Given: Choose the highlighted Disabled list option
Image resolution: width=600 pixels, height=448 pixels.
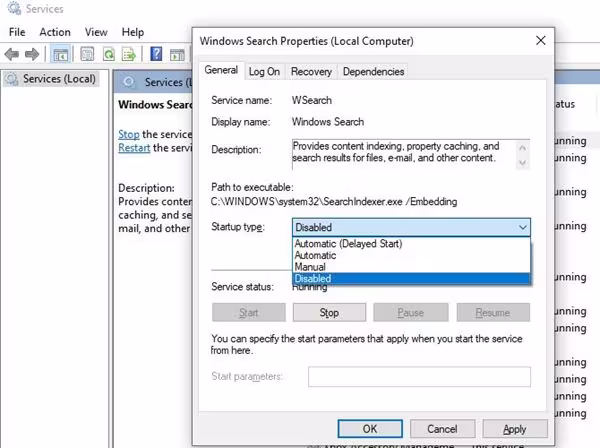Looking at the screenshot, I should point(411,279).
